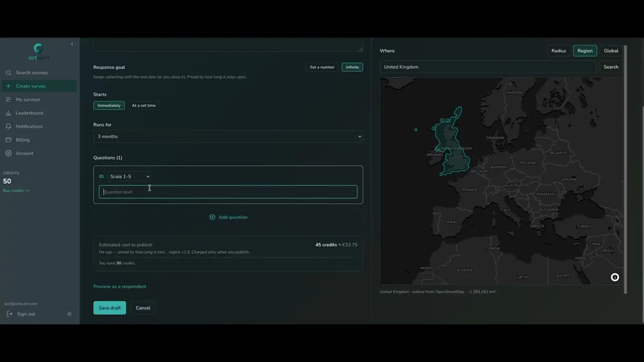This screenshot has height=362, width=644.
Task: Click the TURKEY label on the map
Action: (x=584, y=226)
